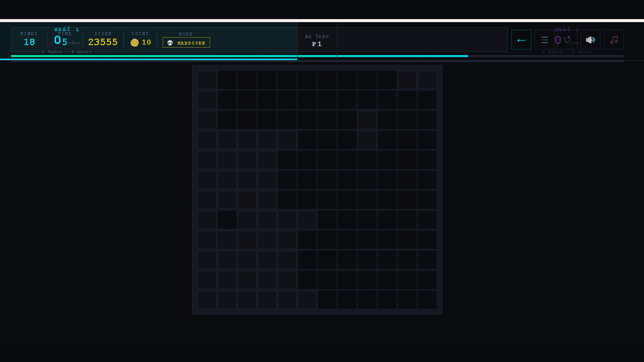
Task: Open the hamburger menu icon
Action: point(544,40)
